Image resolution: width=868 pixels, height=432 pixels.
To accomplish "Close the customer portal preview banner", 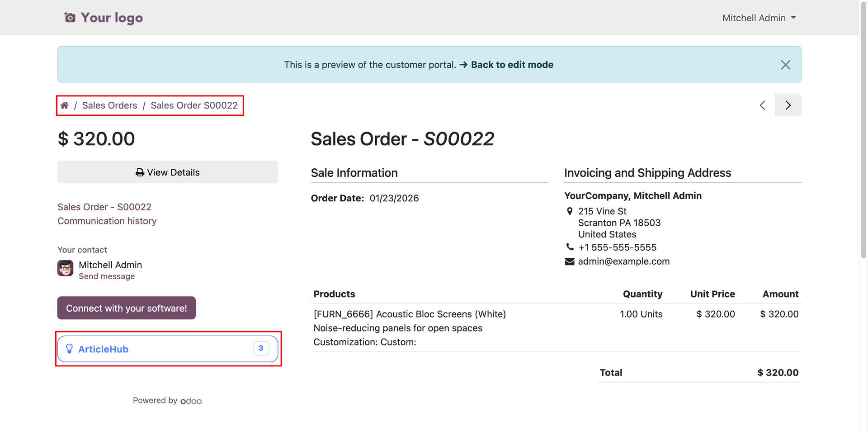I will [785, 65].
